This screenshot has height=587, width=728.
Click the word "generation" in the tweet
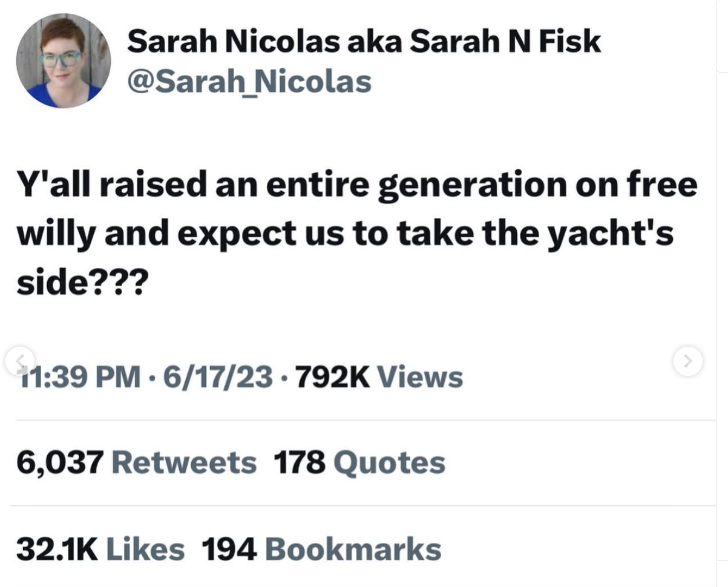click(469, 186)
